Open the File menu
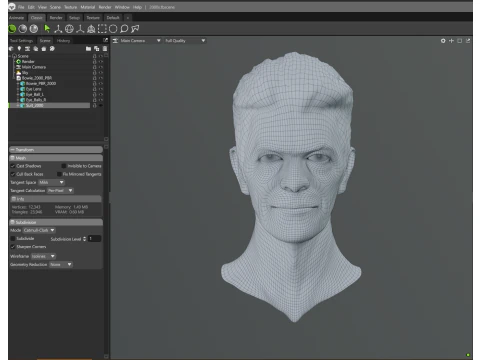The height and width of the screenshot is (360, 480). point(21,7)
